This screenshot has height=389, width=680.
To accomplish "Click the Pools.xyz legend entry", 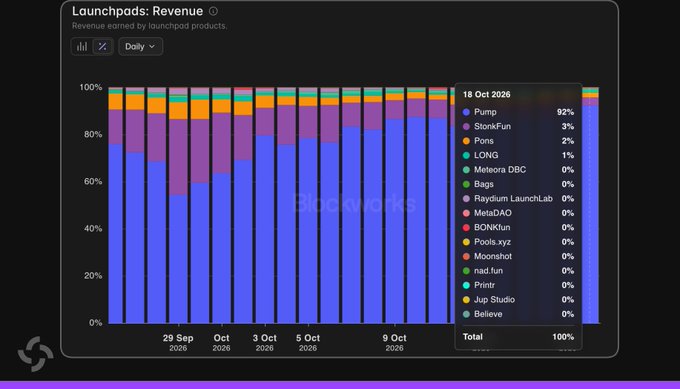I will (x=518, y=242).
